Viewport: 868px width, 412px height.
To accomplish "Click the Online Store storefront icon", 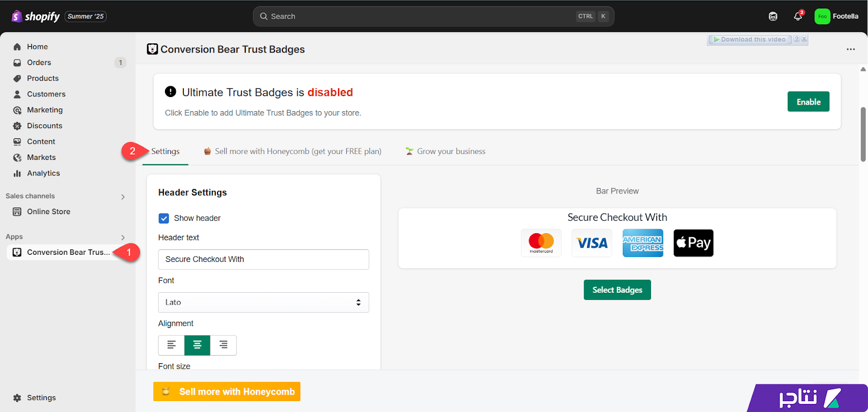I will (x=17, y=211).
